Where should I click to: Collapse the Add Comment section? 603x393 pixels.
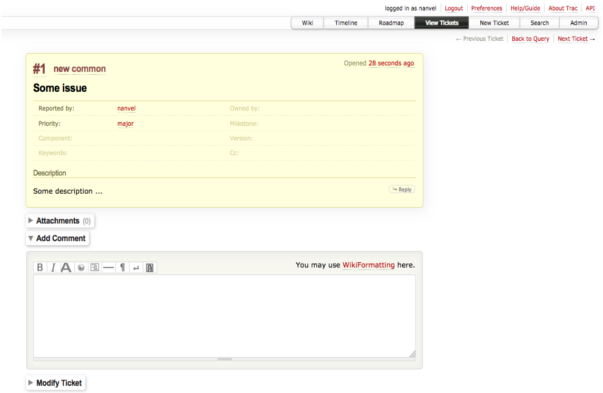click(57, 238)
